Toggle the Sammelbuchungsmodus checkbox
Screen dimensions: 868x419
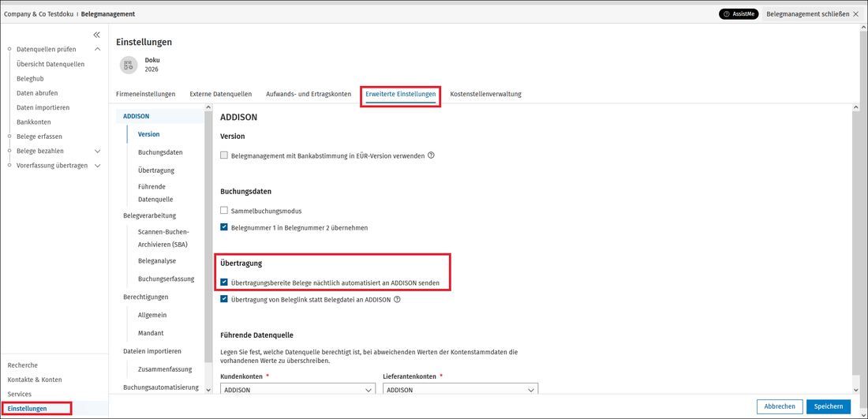click(224, 211)
